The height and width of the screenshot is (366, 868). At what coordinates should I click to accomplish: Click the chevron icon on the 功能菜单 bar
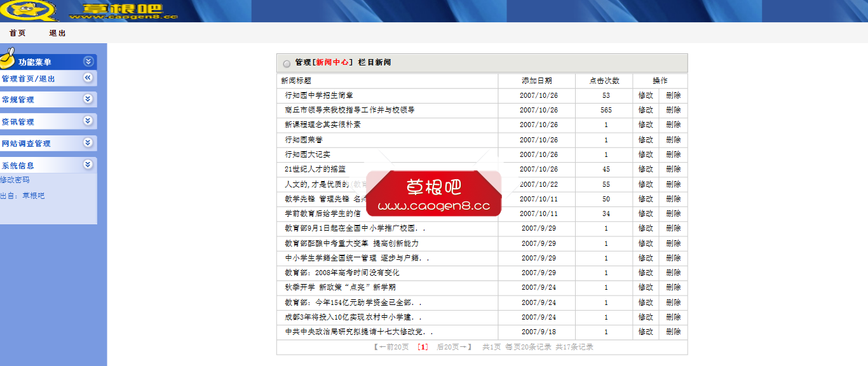(88, 62)
